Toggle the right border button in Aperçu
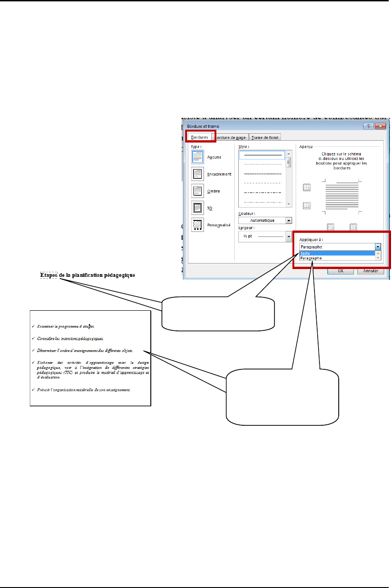 coord(353,226)
